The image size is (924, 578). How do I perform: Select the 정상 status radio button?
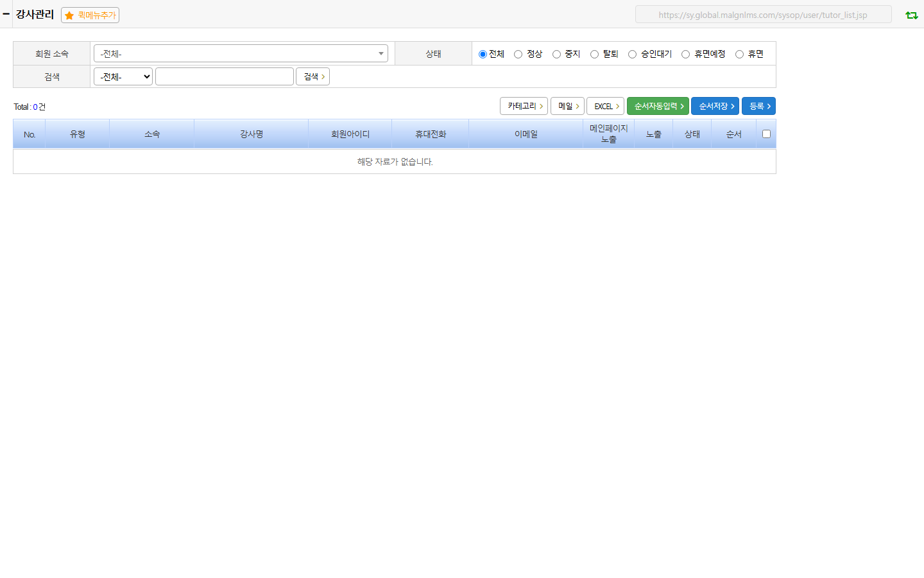(518, 54)
